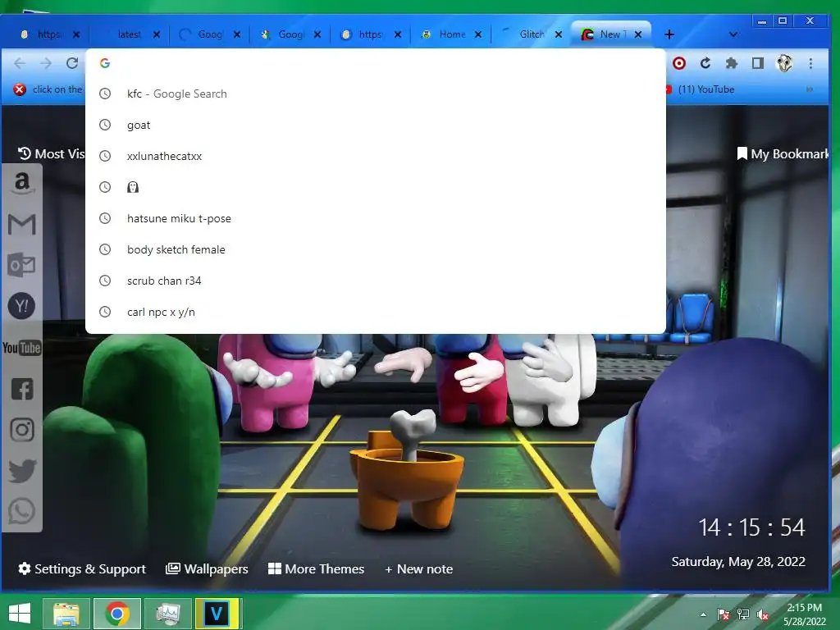Open the network tray icon

coord(743,614)
